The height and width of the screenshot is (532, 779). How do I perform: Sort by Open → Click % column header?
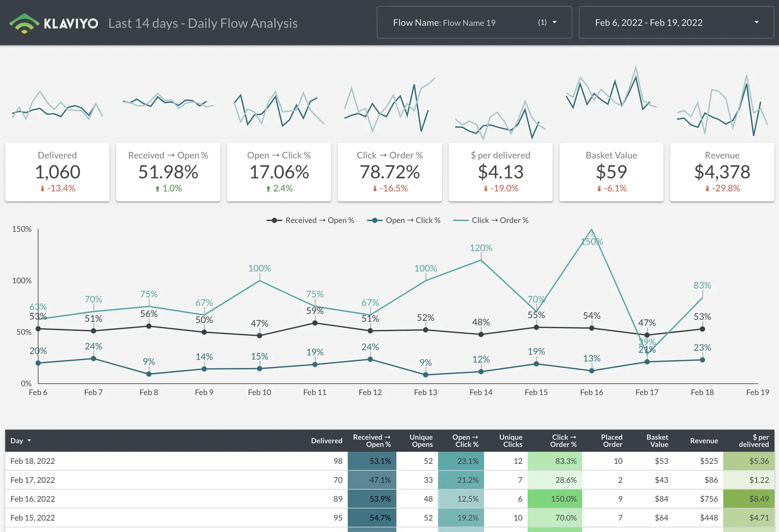[465, 440]
